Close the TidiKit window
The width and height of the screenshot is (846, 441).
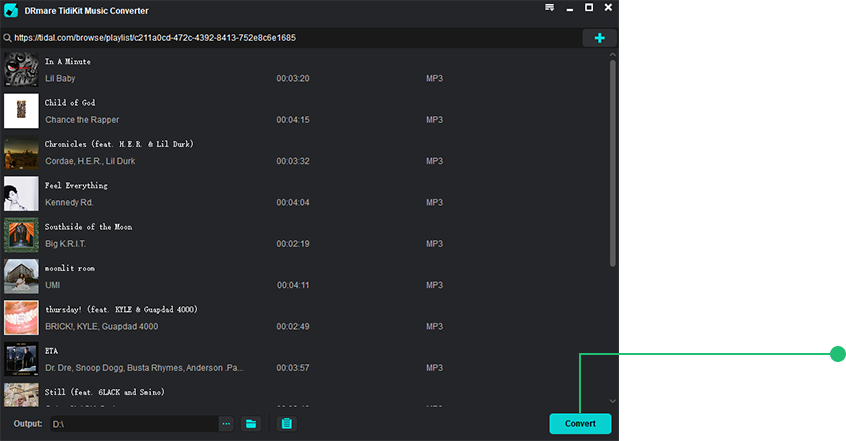[608, 8]
